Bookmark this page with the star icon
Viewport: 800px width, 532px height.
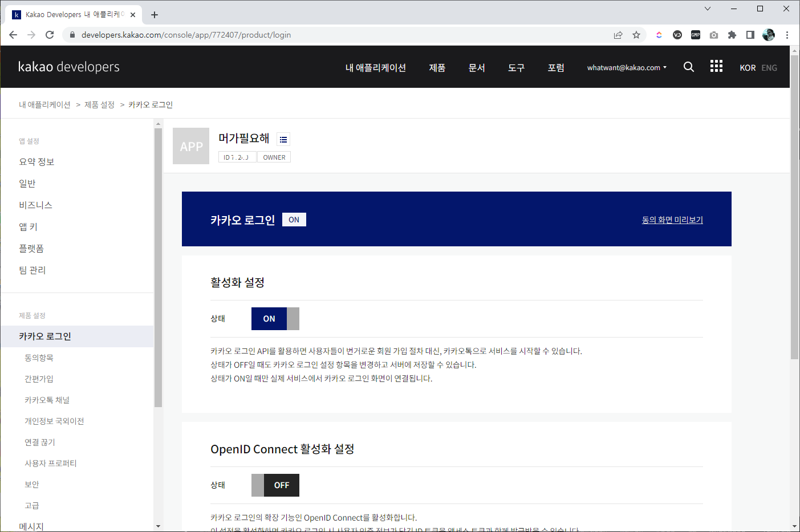point(636,35)
